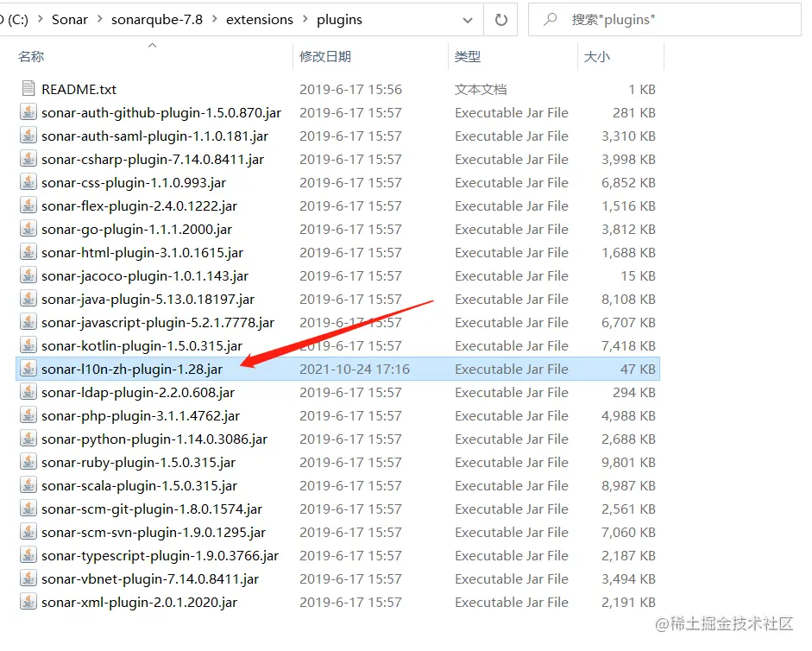Click type 文本文档 for README
The image size is (812, 651).
point(481,89)
